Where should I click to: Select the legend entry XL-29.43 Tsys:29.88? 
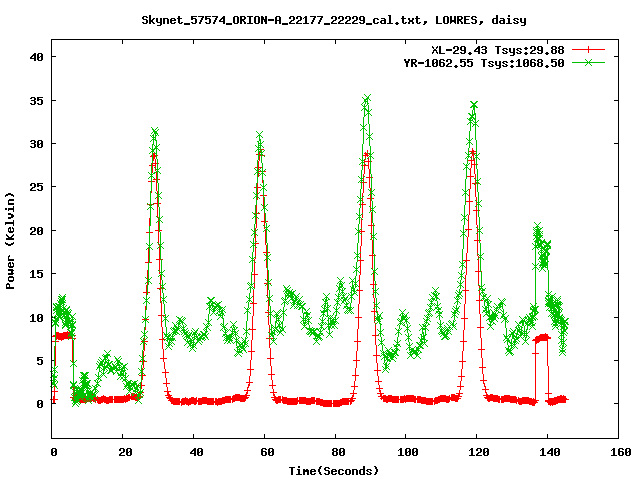coord(498,50)
